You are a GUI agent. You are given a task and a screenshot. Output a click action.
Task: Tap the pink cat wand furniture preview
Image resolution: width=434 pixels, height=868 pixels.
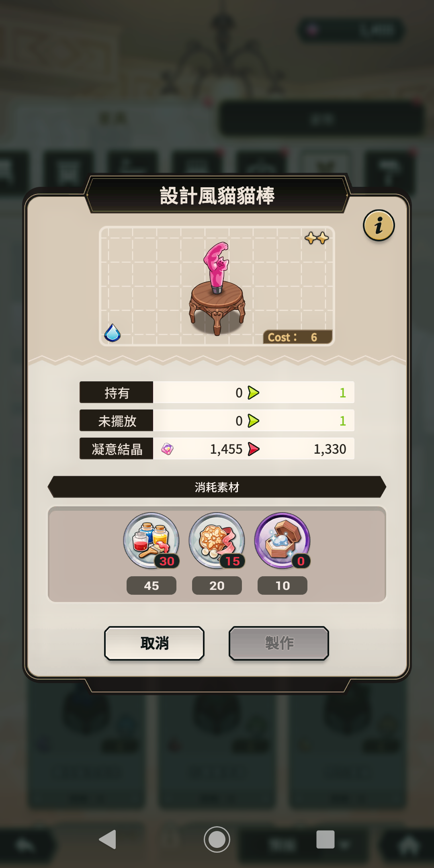[217, 287]
